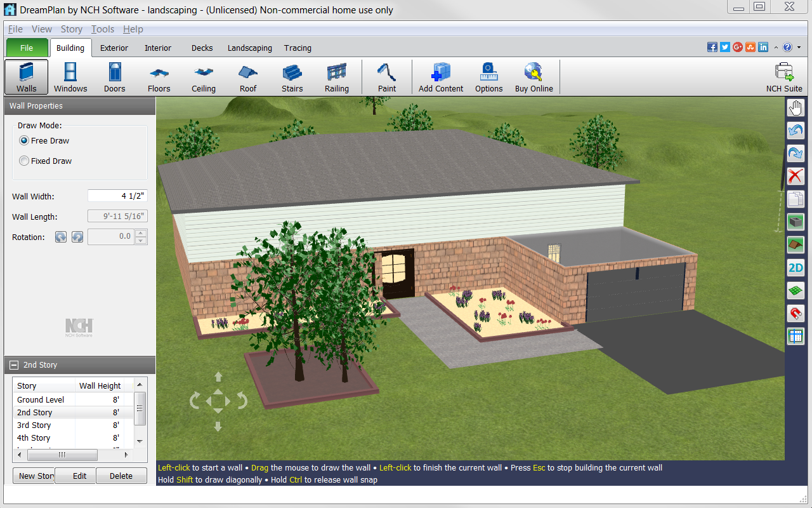Viewport: 812px width, 508px height.
Task: Click the Paint tool icon
Action: [386, 77]
